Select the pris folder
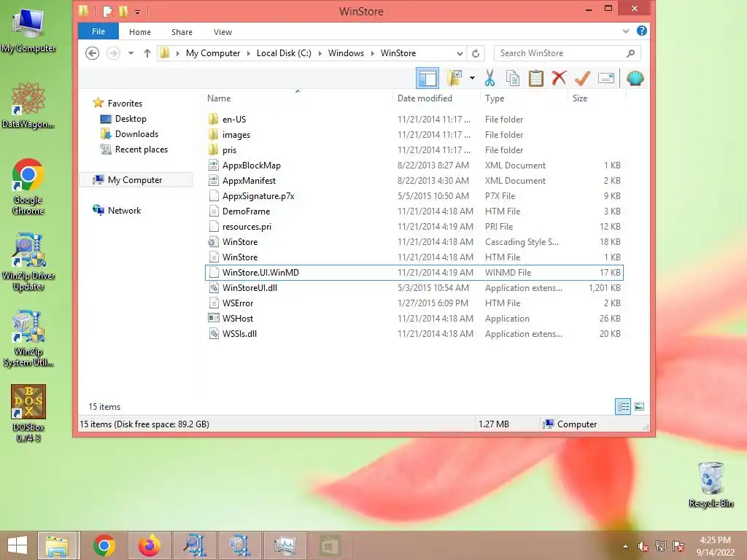The height and width of the screenshot is (560, 747). point(414,149)
